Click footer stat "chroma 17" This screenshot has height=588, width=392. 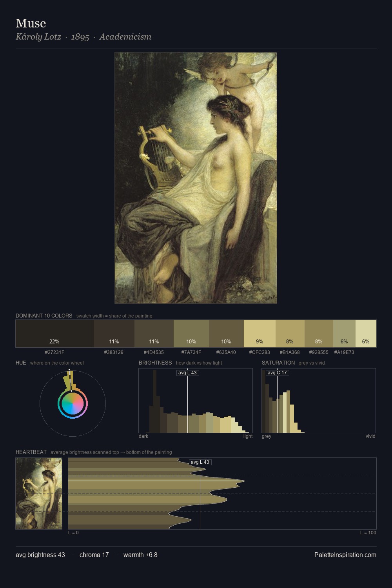click(x=94, y=555)
